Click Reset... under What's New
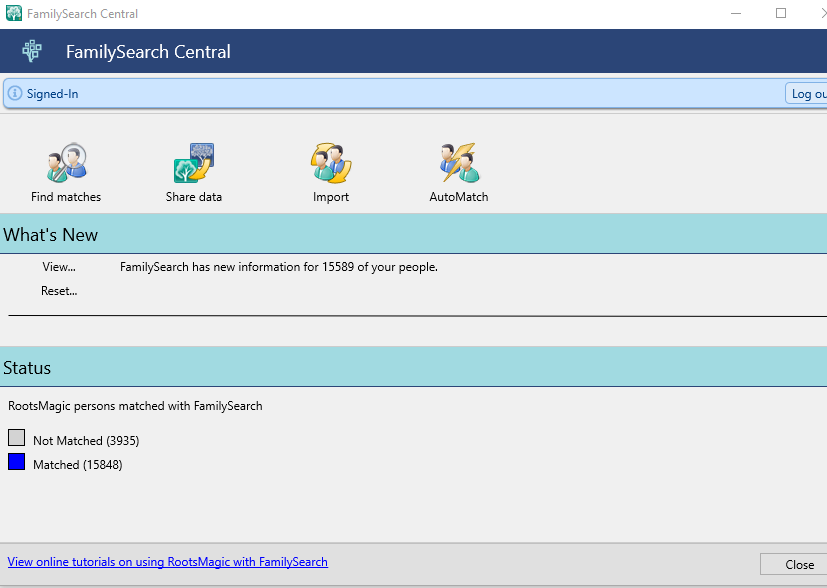 pos(59,291)
